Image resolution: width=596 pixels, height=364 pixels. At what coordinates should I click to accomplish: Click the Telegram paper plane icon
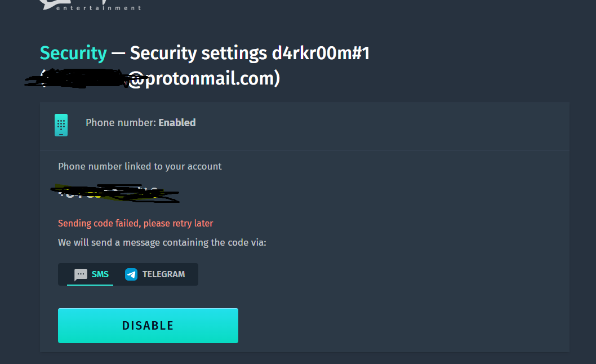(x=131, y=274)
